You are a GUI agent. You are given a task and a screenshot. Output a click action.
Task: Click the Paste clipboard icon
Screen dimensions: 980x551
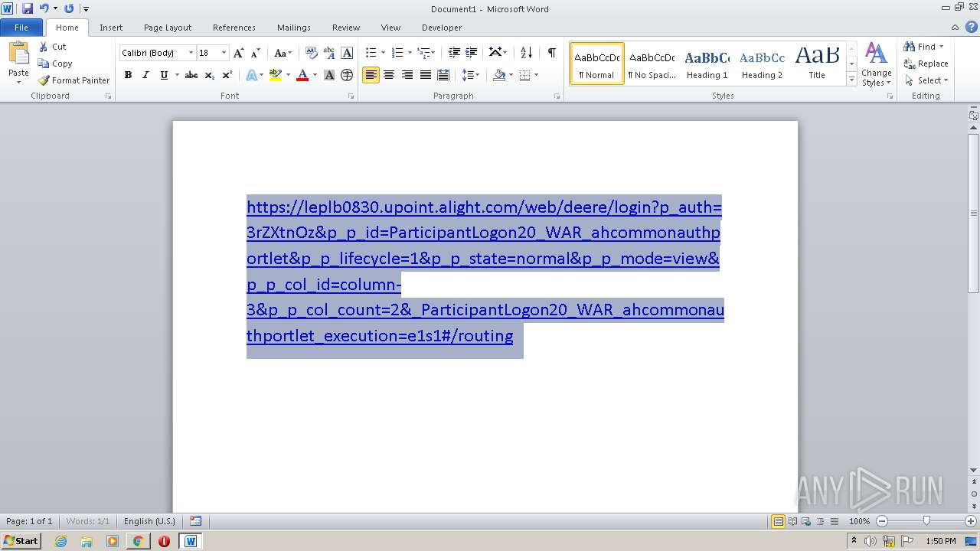point(18,54)
